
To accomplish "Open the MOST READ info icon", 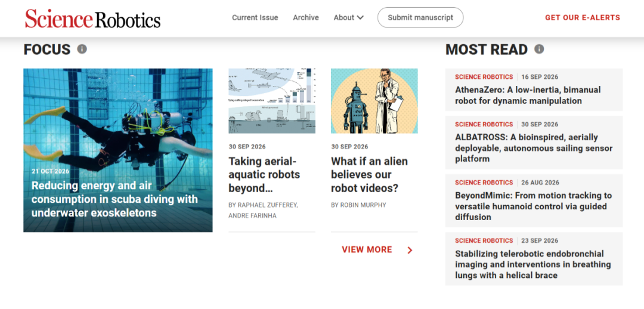I will point(539,50).
